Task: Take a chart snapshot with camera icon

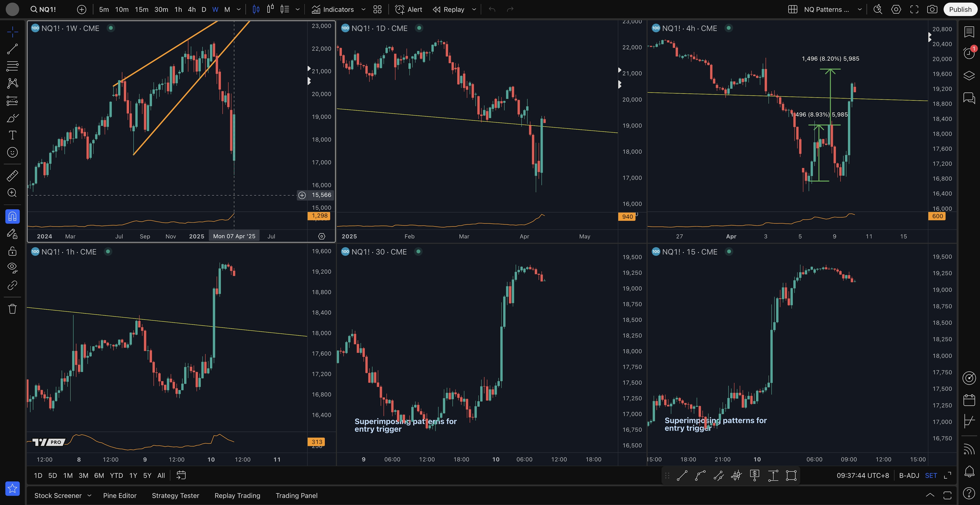Action: click(932, 9)
